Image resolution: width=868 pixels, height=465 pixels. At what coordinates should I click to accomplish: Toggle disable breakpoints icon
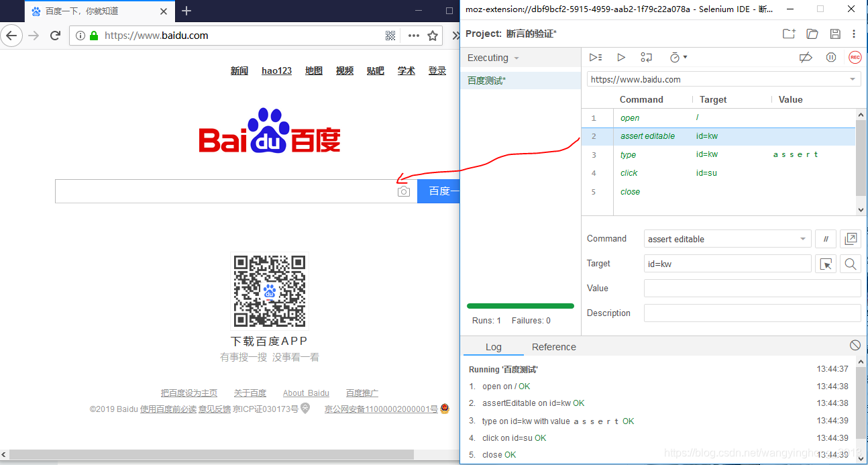coord(806,58)
